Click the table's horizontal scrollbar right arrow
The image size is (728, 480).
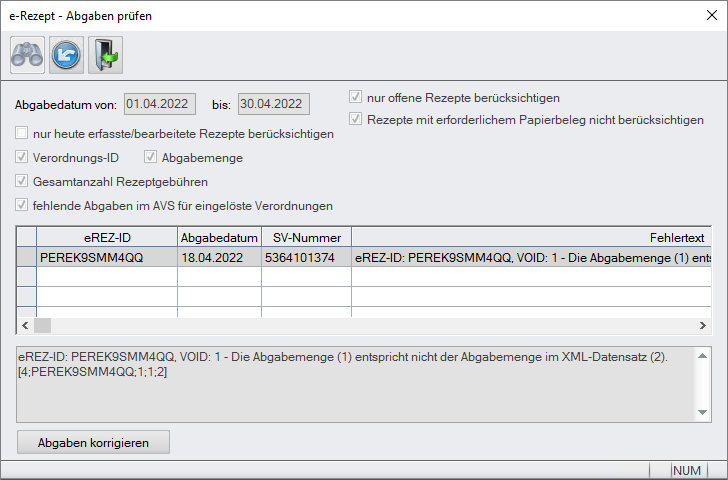(x=702, y=326)
